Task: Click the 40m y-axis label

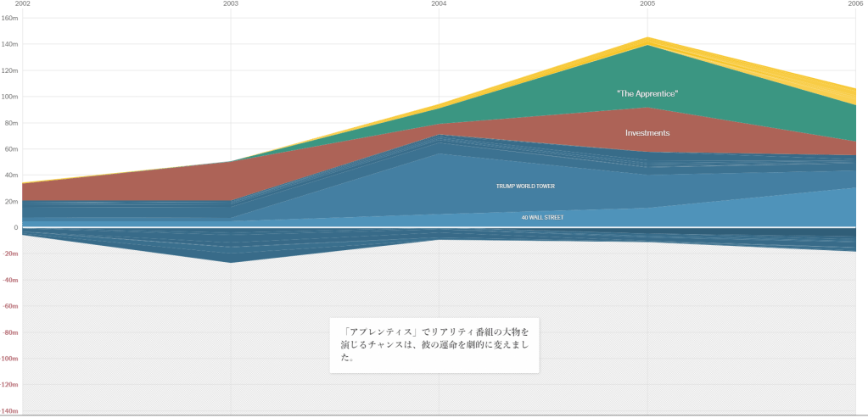Action: click(x=9, y=176)
